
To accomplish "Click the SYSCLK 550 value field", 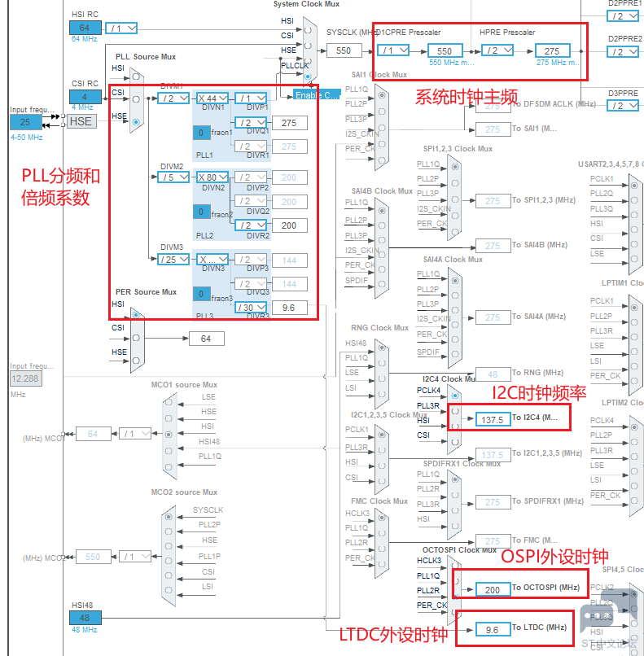I will [x=343, y=50].
